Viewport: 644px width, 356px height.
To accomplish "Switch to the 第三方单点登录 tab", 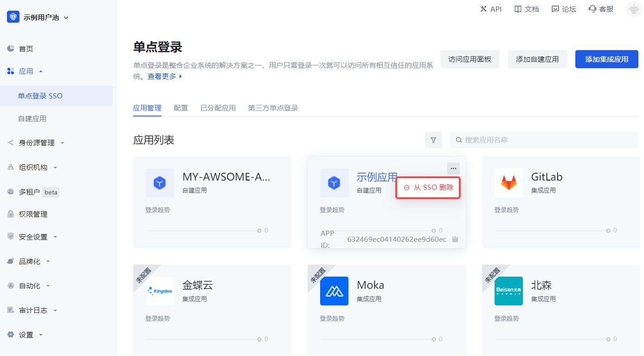I will 273,108.
